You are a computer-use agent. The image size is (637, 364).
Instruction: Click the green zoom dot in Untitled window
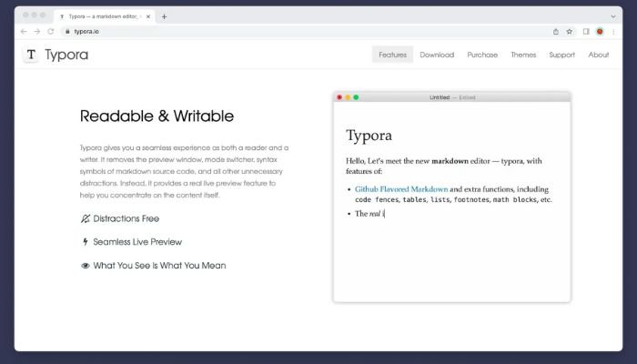(x=356, y=97)
